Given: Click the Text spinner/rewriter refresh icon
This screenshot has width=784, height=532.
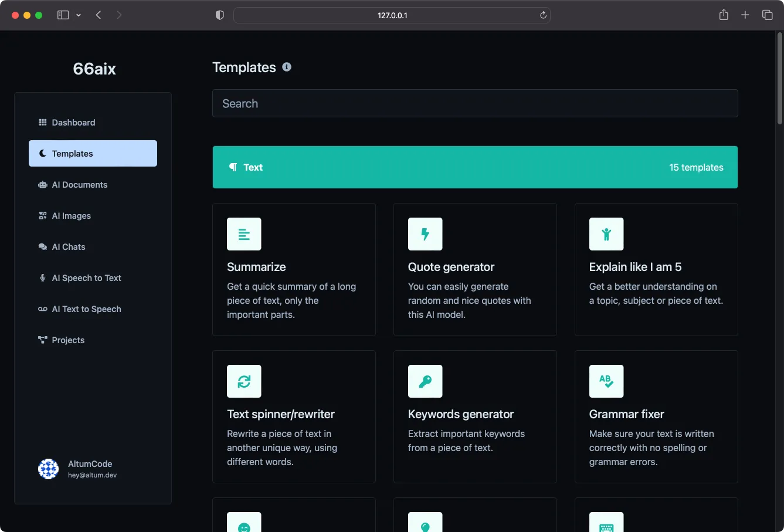Looking at the screenshot, I should (244, 381).
